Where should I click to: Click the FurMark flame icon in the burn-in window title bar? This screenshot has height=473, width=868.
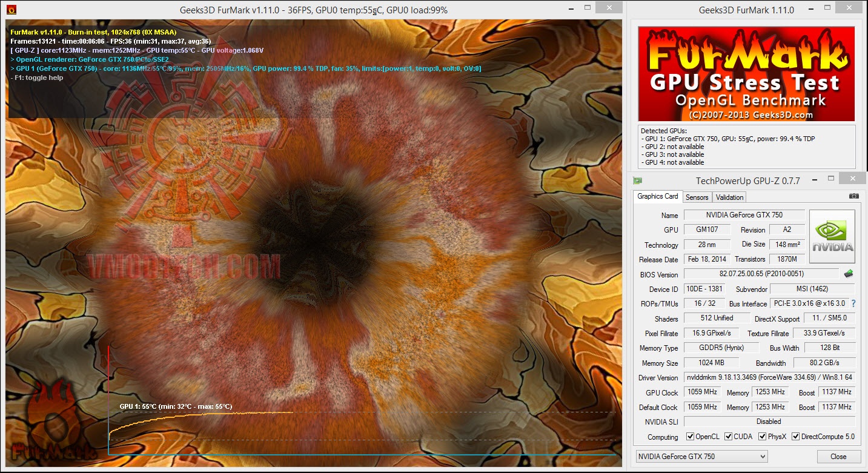pyautogui.click(x=10, y=10)
